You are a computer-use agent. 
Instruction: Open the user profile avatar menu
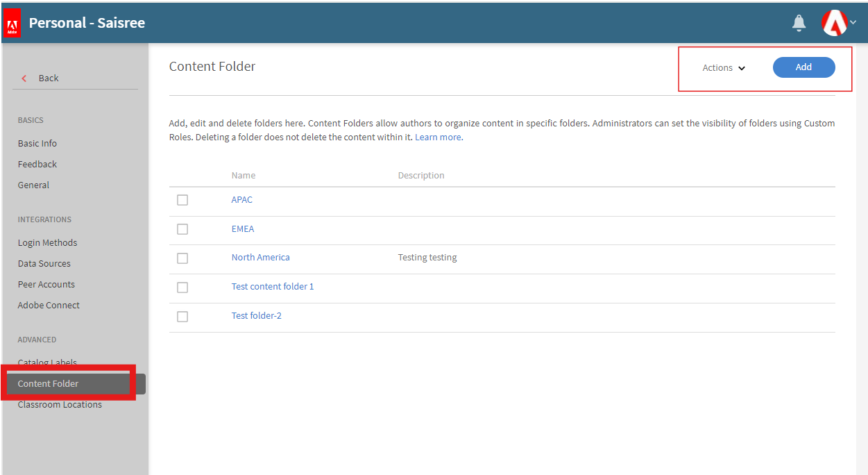[834, 23]
